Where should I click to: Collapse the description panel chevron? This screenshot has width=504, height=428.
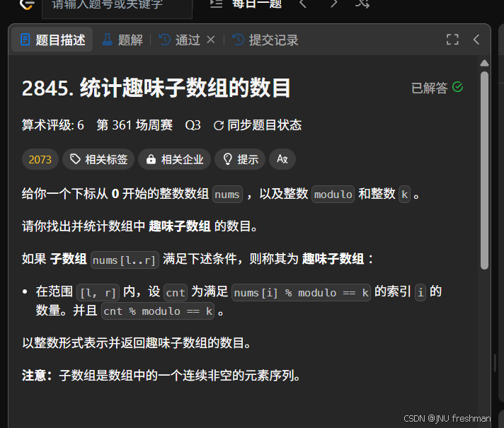point(476,40)
